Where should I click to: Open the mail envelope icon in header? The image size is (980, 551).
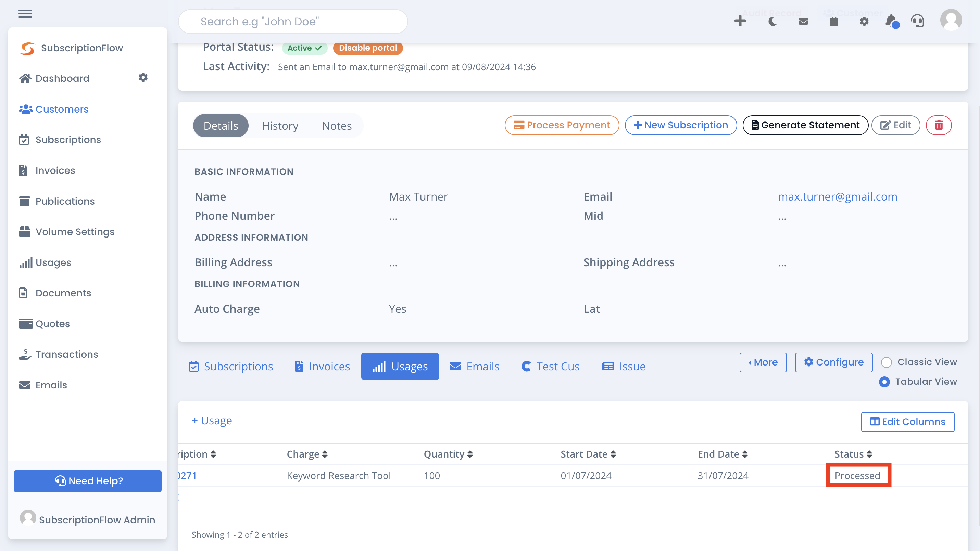point(803,21)
